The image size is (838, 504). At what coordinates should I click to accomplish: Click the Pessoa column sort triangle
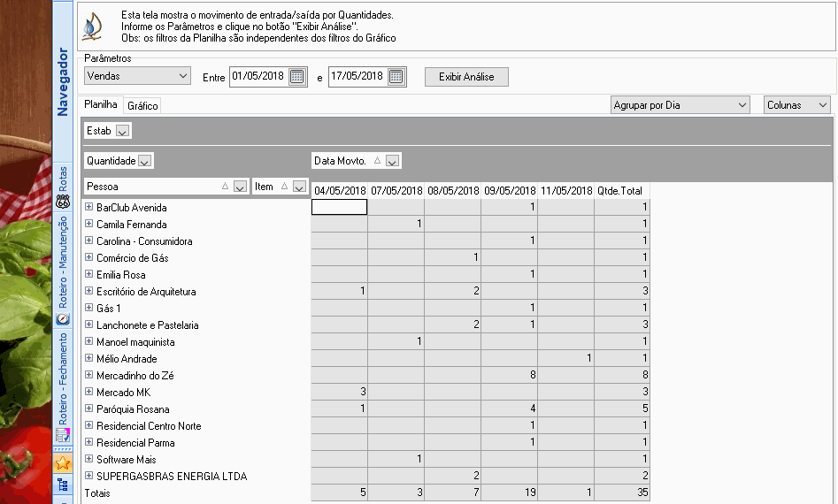225,186
